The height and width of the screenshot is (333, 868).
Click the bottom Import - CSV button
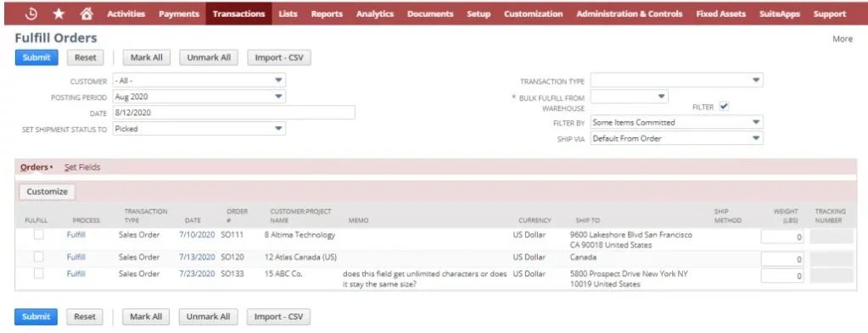point(278,317)
